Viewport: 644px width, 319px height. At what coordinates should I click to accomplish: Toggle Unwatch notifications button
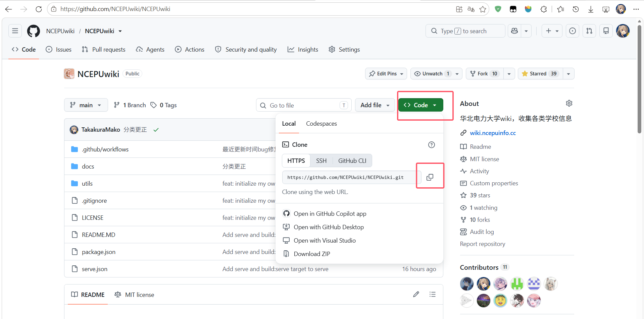(x=436, y=74)
